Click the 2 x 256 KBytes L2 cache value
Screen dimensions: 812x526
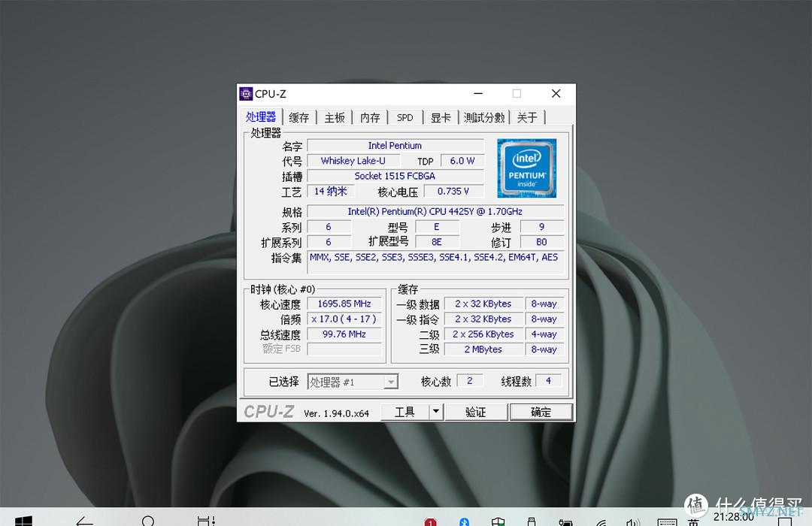(x=483, y=334)
